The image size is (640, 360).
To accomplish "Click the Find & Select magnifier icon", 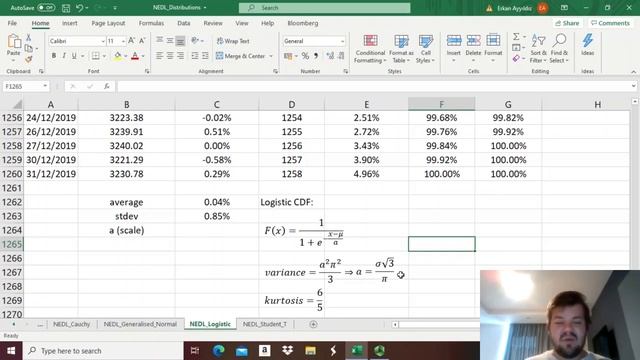I will tap(559, 41).
